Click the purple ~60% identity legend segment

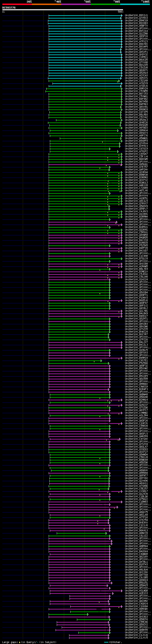(76, 4)
